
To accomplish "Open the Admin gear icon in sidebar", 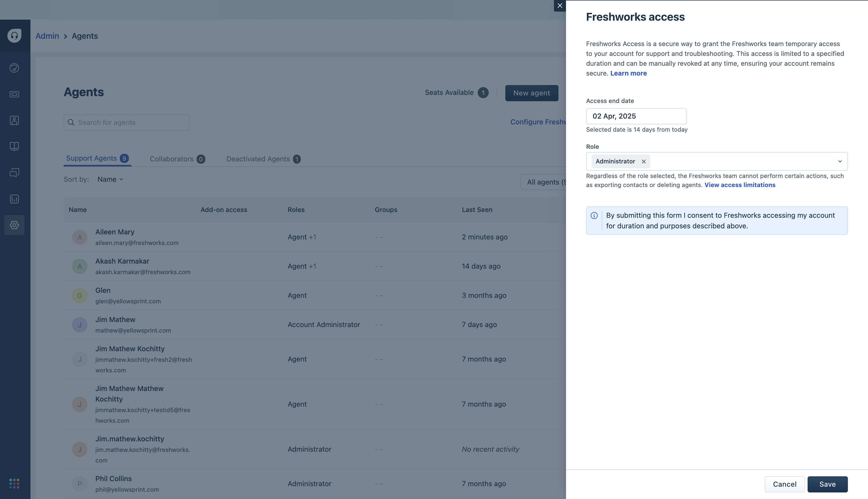I will 14,225.
